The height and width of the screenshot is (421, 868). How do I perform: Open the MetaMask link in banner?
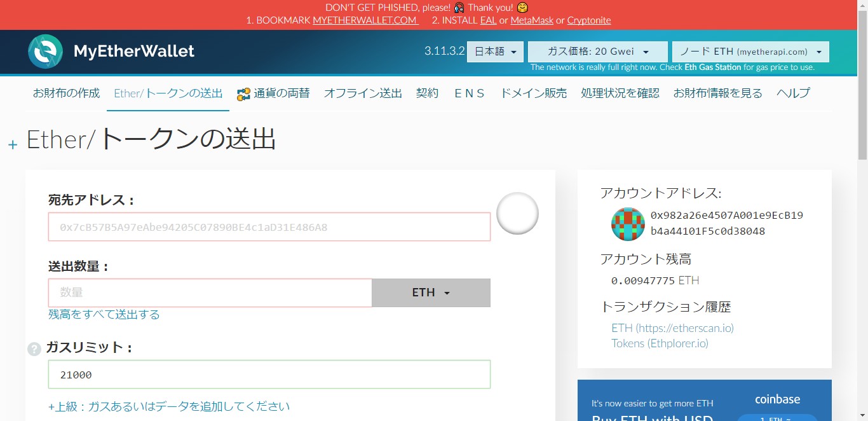tap(532, 20)
